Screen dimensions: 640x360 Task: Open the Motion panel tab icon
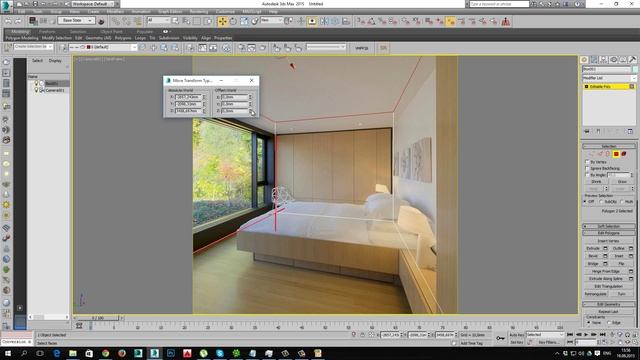click(613, 60)
